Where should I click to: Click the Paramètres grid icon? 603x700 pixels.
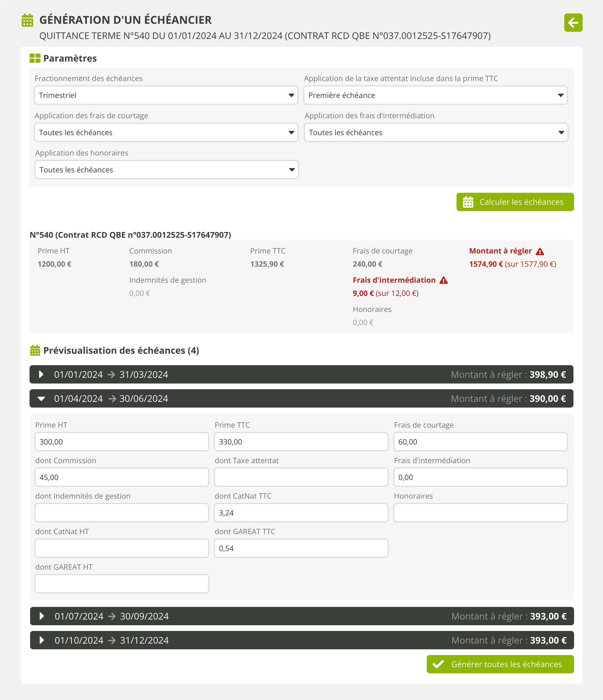(35, 58)
